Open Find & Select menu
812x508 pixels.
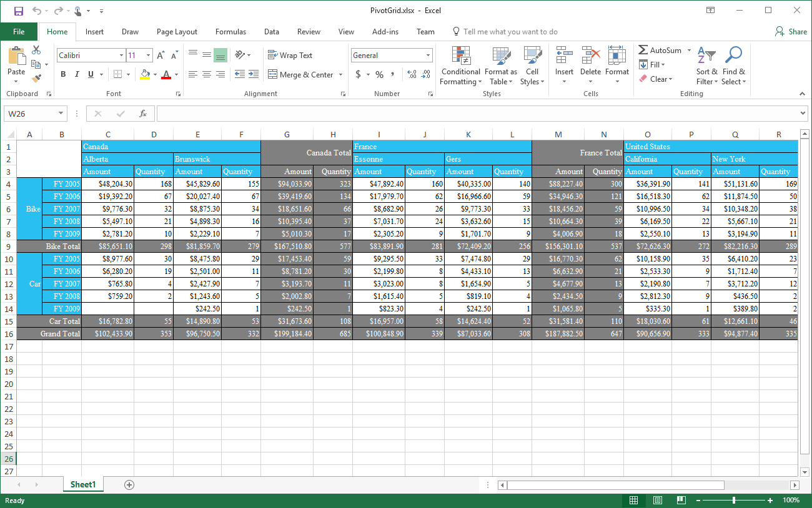(x=733, y=66)
